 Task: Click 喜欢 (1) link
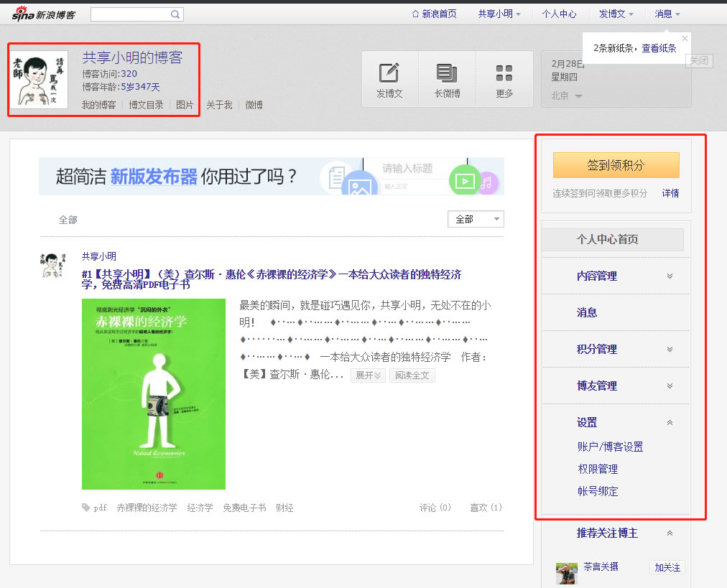[486, 508]
